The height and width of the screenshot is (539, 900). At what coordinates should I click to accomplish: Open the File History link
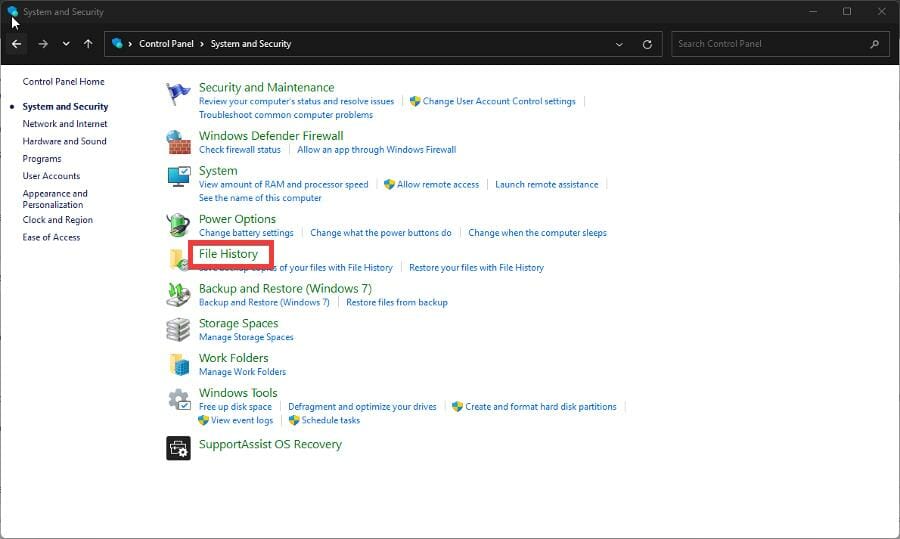coord(228,254)
